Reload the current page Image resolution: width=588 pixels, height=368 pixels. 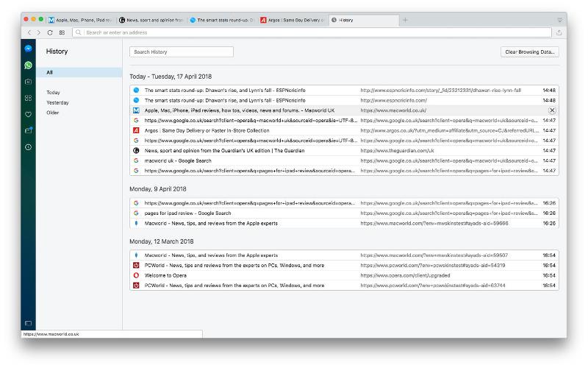50,32
